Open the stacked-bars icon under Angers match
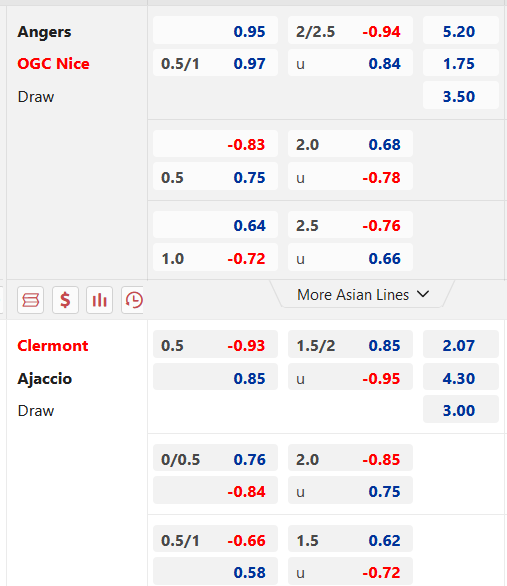 coord(30,300)
